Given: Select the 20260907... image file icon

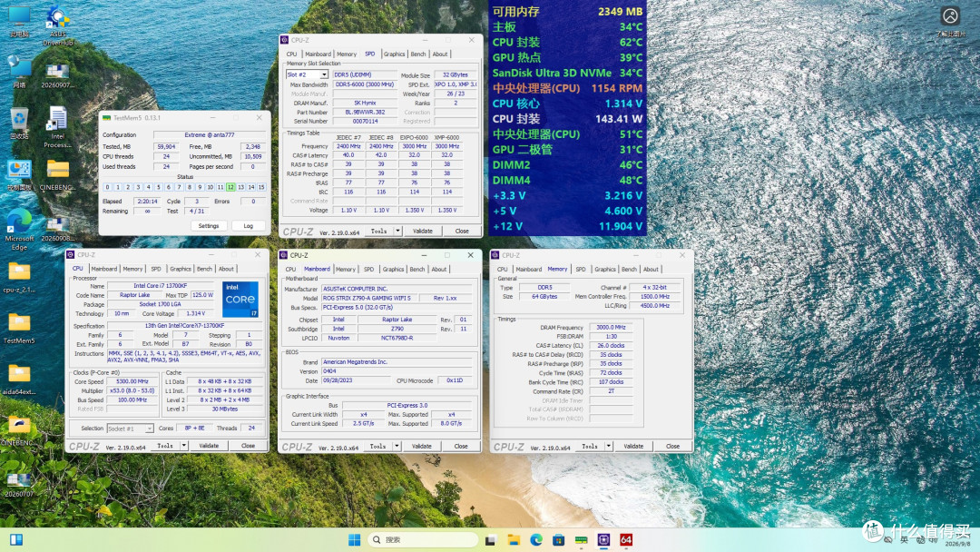Looking at the screenshot, I should pos(57,76).
